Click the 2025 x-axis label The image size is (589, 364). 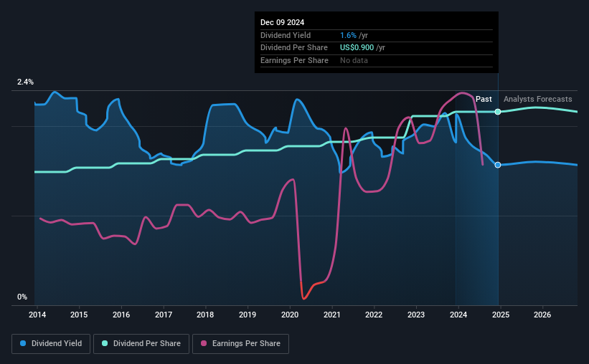(x=501, y=315)
